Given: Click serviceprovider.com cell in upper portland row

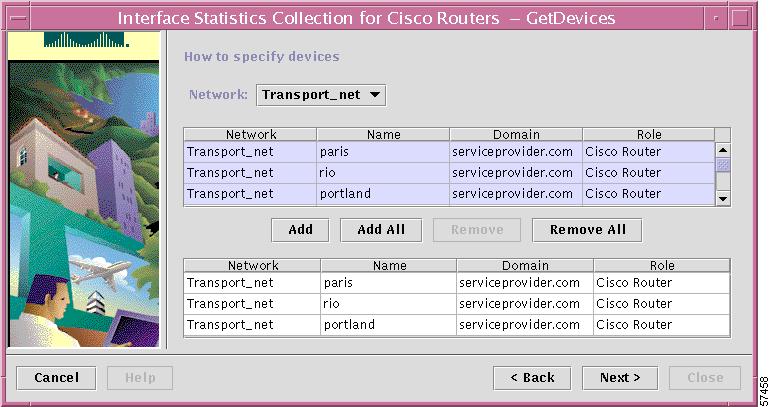Looking at the screenshot, I should point(516,194).
